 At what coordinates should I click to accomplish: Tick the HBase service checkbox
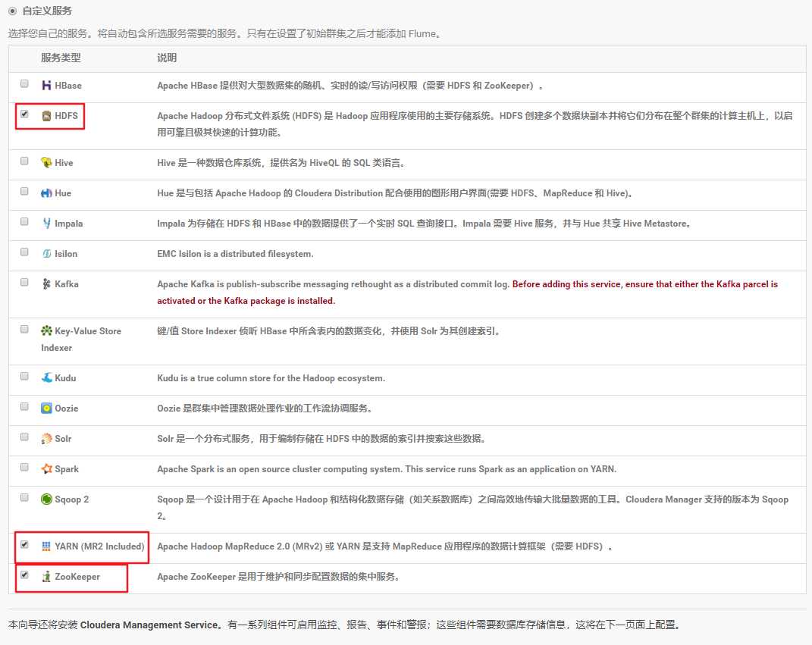coord(24,84)
